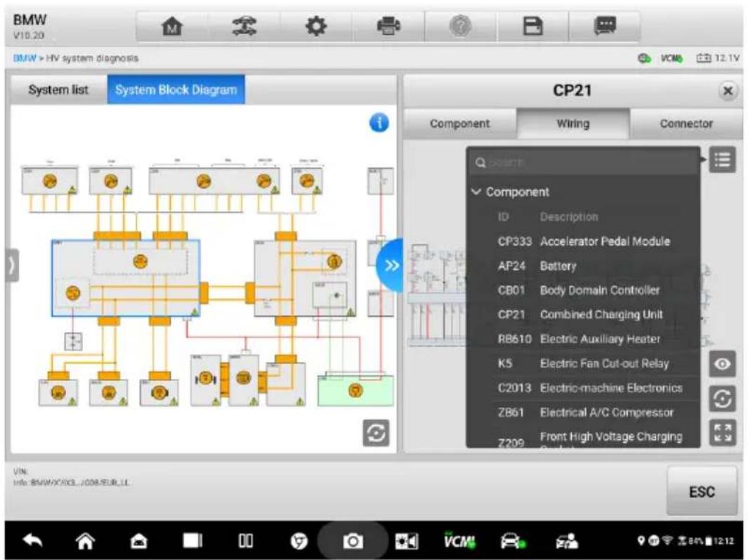Tap the camera screenshot icon
The image size is (748, 560).
pos(353,541)
